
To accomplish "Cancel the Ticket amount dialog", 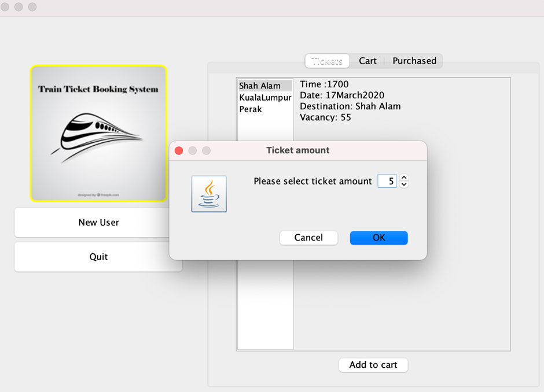I will pyautogui.click(x=308, y=238).
